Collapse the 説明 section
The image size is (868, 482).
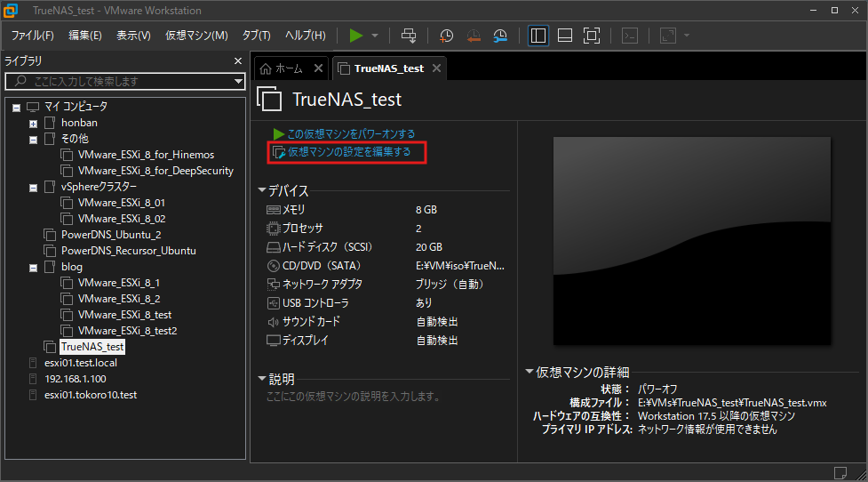coord(262,379)
